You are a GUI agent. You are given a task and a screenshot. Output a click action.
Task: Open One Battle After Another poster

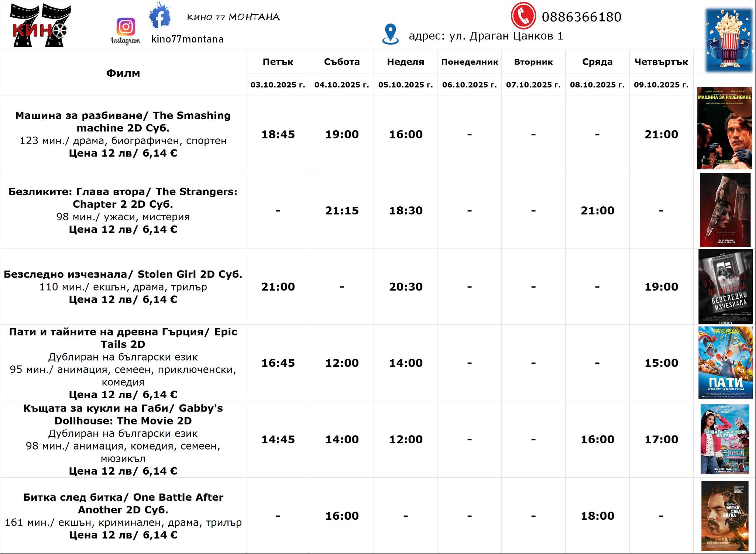(x=725, y=516)
